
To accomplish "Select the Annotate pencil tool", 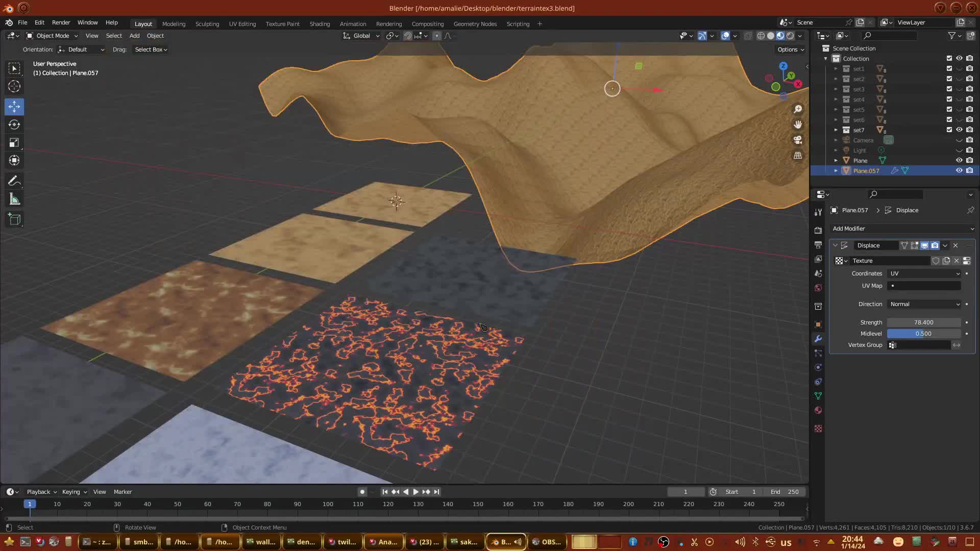I will coord(14,181).
